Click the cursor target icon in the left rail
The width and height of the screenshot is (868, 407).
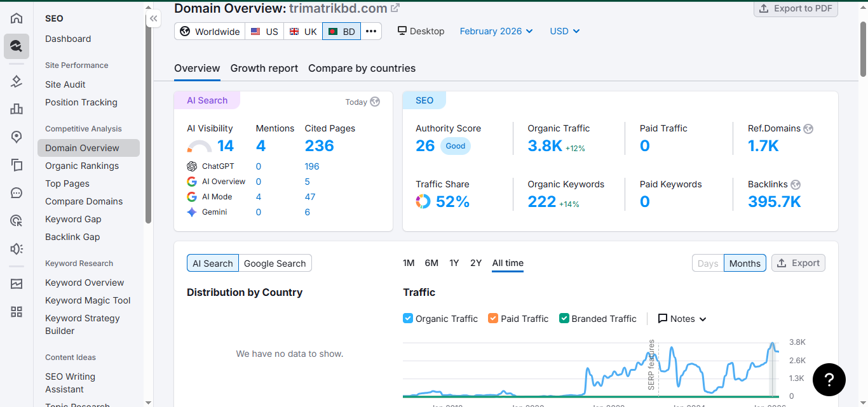click(x=17, y=221)
